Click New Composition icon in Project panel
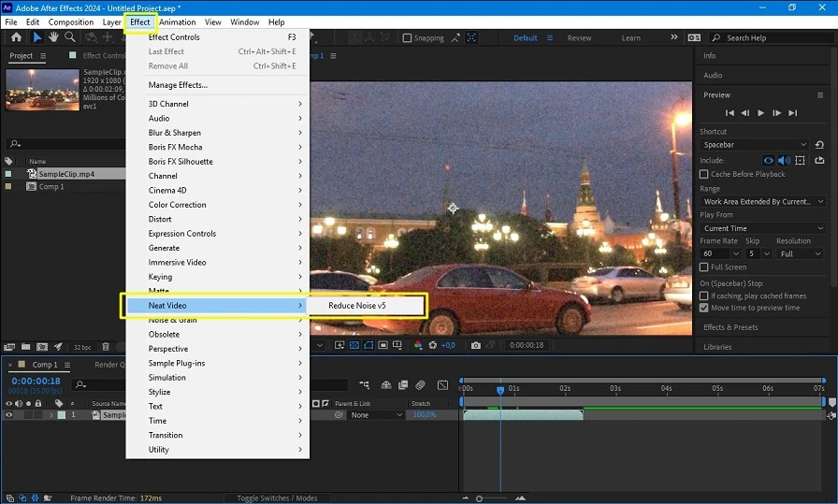The height and width of the screenshot is (504, 838). (42, 347)
